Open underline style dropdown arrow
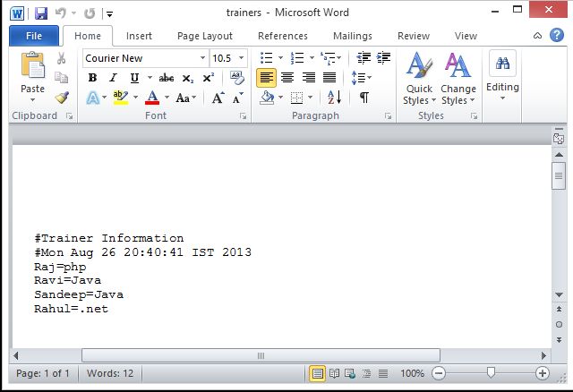573x392 pixels. pos(150,78)
